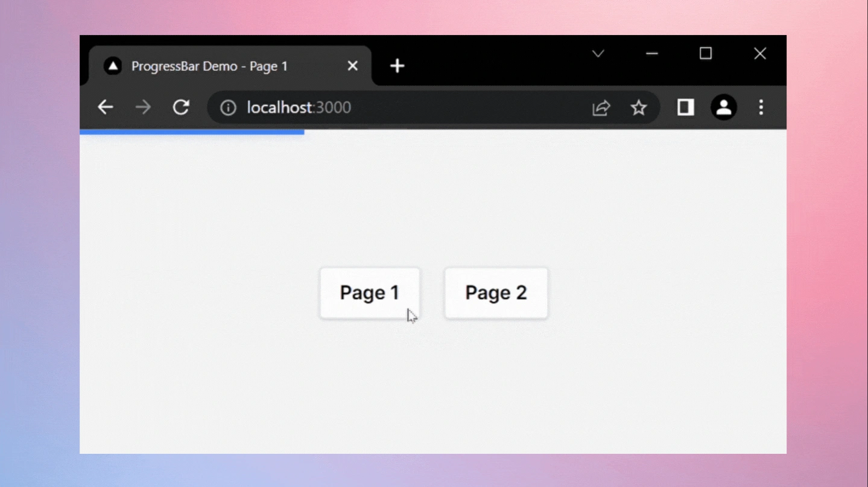
Task: Minimize the browser window
Action: click(651, 54)
